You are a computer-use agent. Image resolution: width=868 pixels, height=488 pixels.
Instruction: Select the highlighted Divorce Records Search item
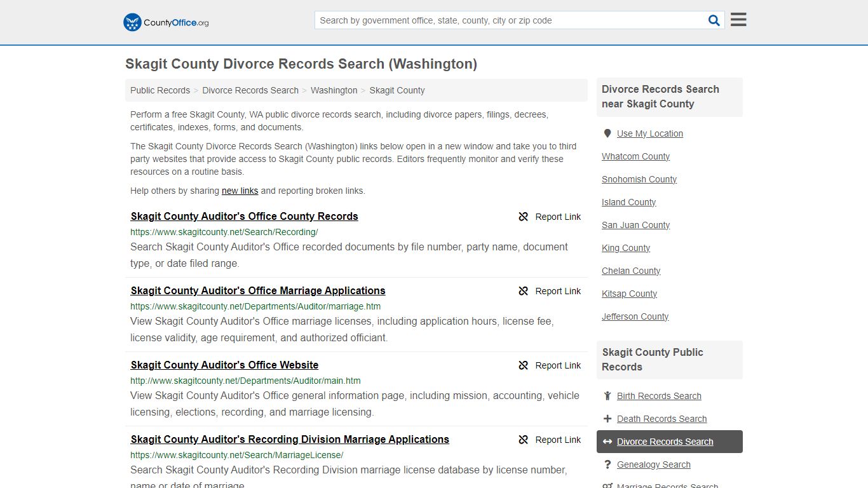click(670, 442)
